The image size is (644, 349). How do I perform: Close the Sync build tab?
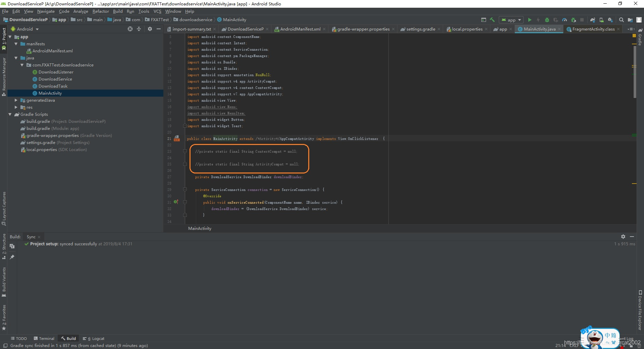39,237
